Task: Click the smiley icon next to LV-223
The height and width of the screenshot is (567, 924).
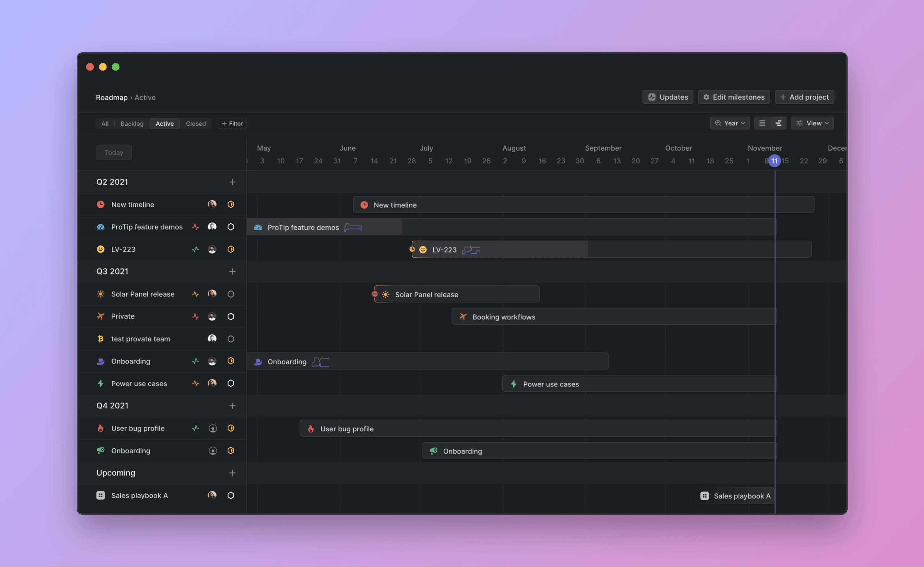Action: coord(101,249)
